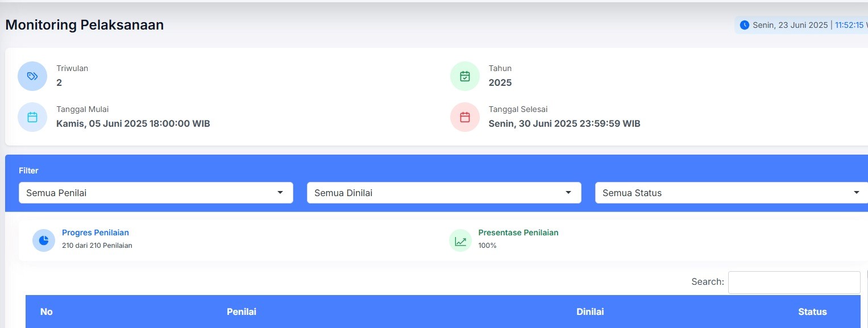Focus the table Search input field
This screenshot has width=868, height=328.
(794, 283)
